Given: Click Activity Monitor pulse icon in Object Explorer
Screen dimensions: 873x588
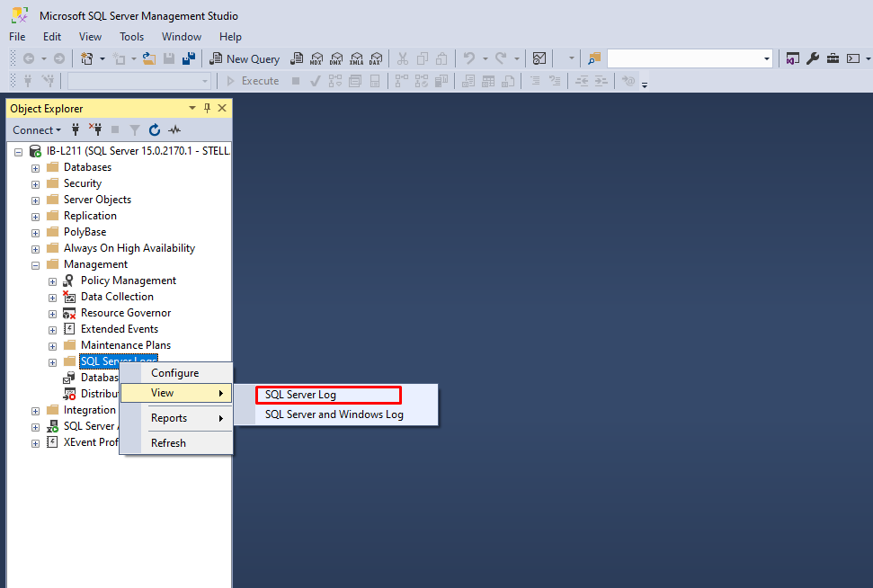Looking at the screenshot, I should pos(174,129).
